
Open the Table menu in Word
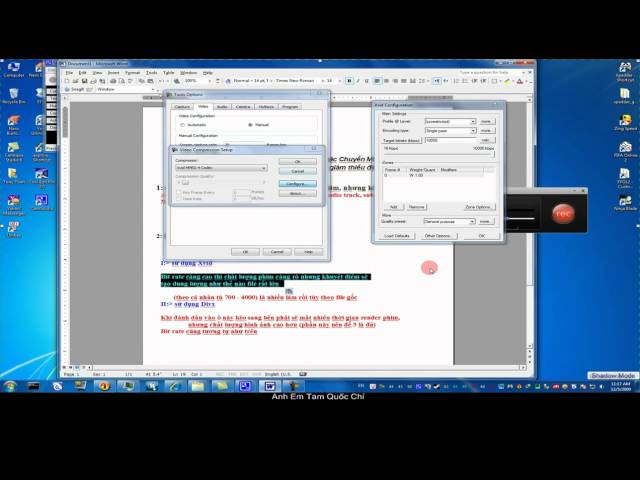tap(169, 73)
